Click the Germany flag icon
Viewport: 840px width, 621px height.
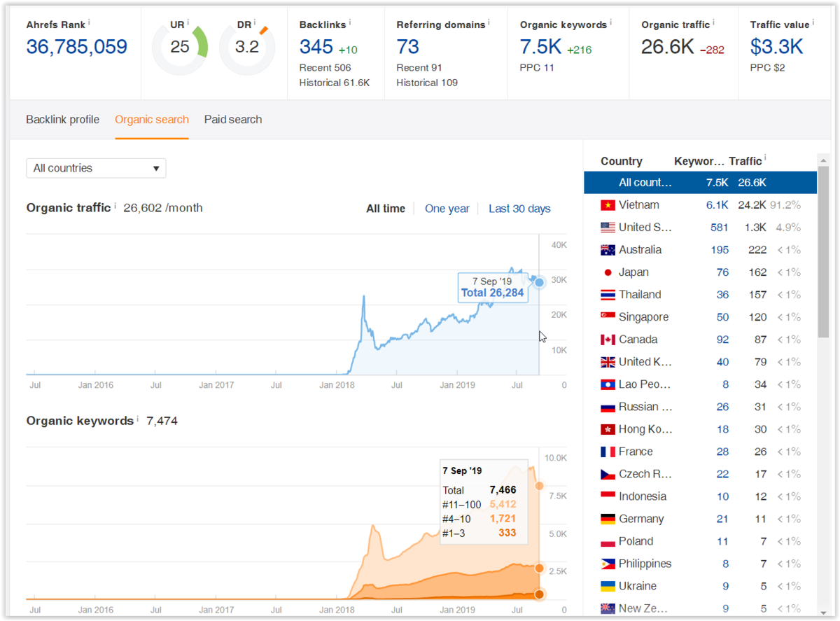(x=608, y=519)
